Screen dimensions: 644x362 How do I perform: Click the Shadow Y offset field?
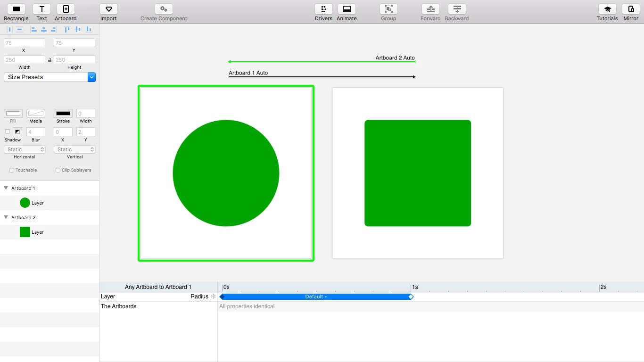tap(86, 132)
